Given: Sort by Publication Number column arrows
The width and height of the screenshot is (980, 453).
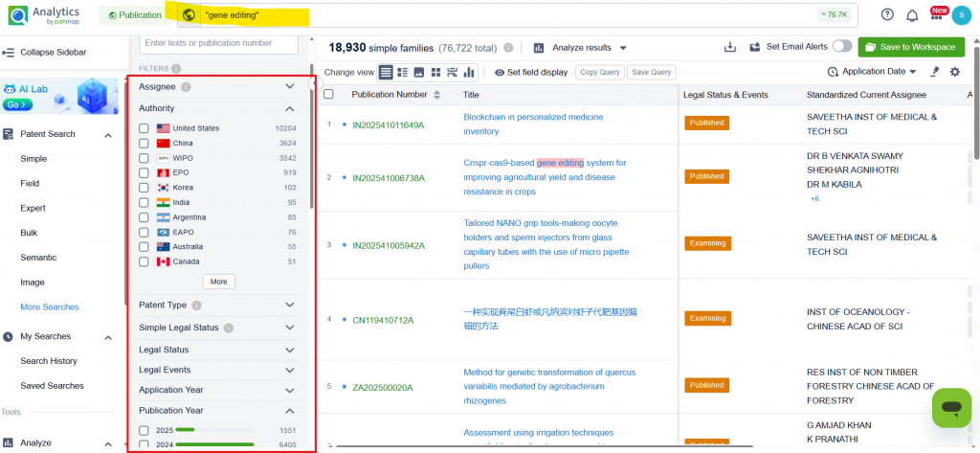Looking at the screenshot, I should (x=436, y=95).
